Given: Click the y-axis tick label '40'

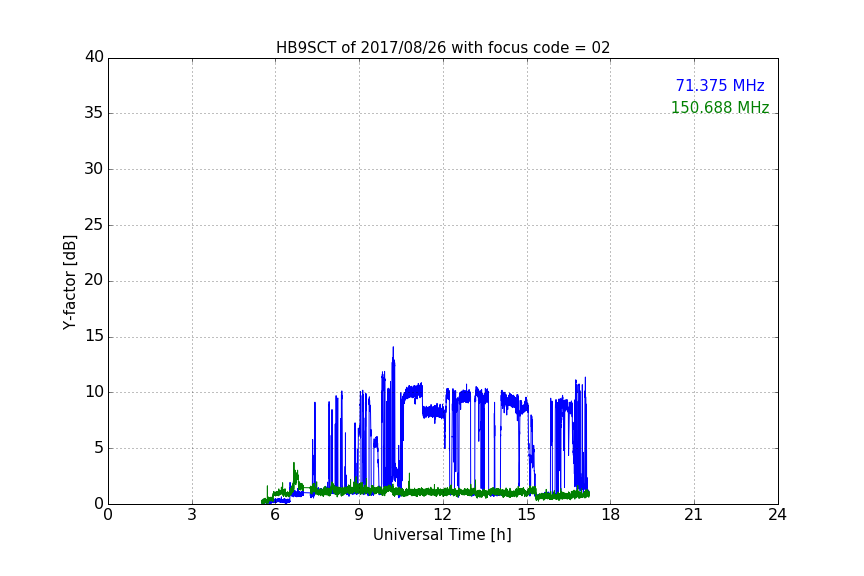Looking at the screenshot, I should pyautogui.click(x=94, y=57).
